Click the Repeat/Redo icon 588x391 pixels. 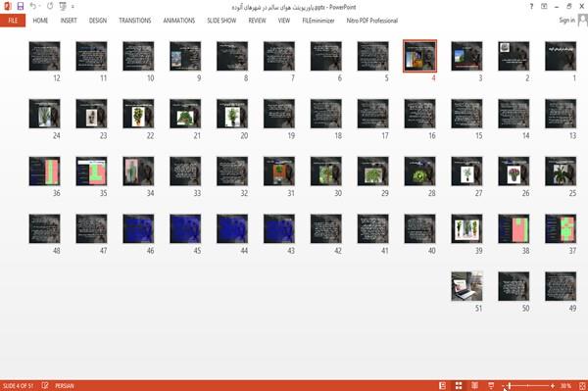click(50, 6)
